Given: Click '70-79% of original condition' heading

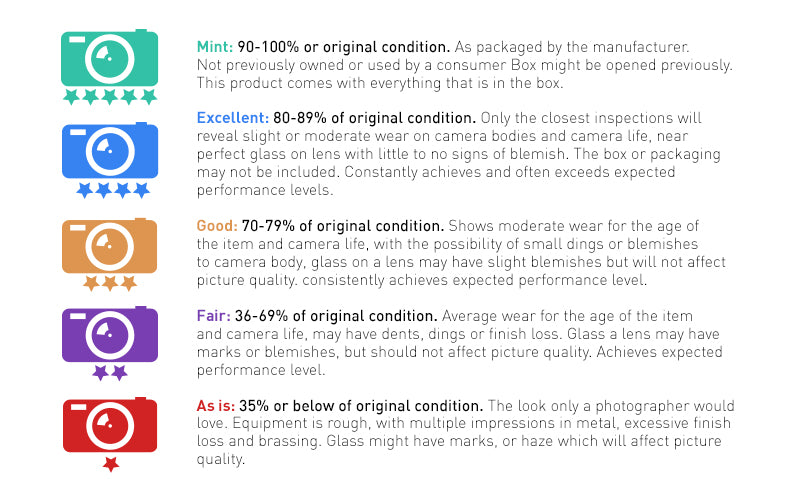Looking at the screenshot, I should click(343, 226).
